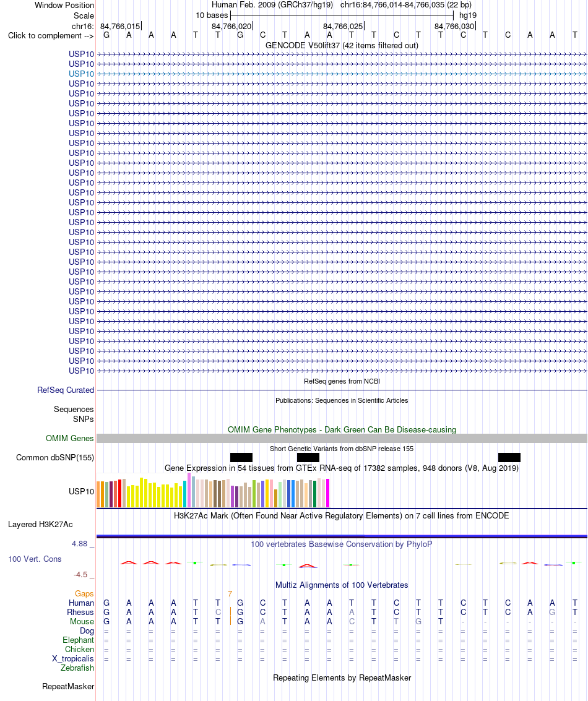The width and height of the screenshot is (588, 701).
Task: Click the SNPs track label
Action: [84, 419]
